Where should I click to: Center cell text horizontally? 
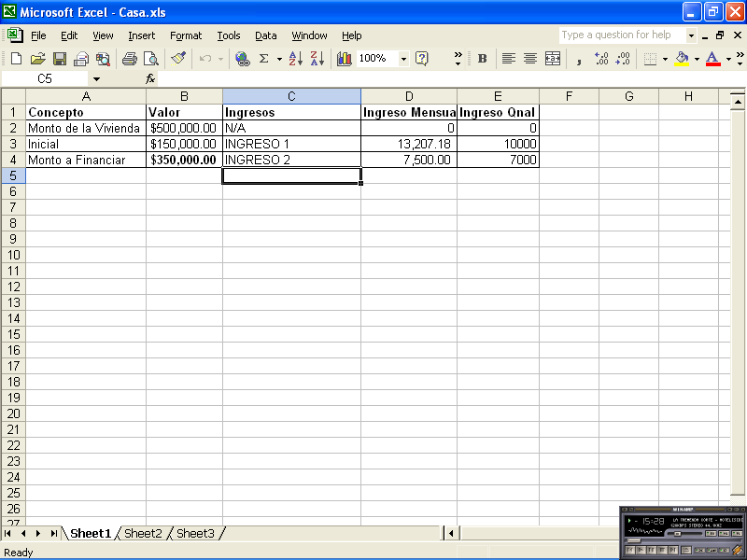(x=530, y=59)
